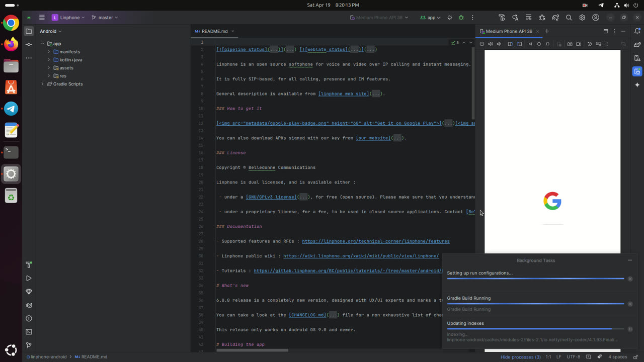Click the Run app gear-shaped loading icon
The height and width of the screenshot is (362, 644).
[450, 18]
